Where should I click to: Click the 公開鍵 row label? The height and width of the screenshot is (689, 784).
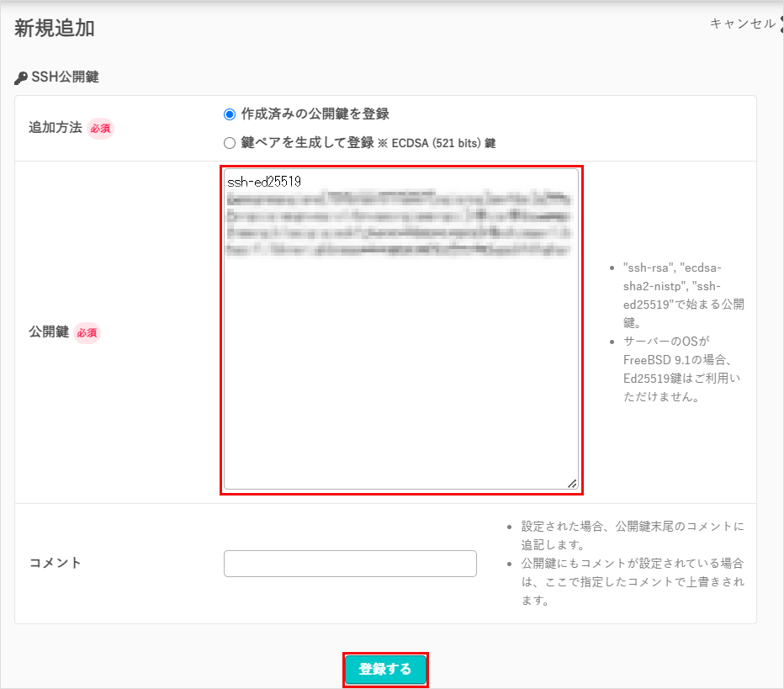pos(49,332)
